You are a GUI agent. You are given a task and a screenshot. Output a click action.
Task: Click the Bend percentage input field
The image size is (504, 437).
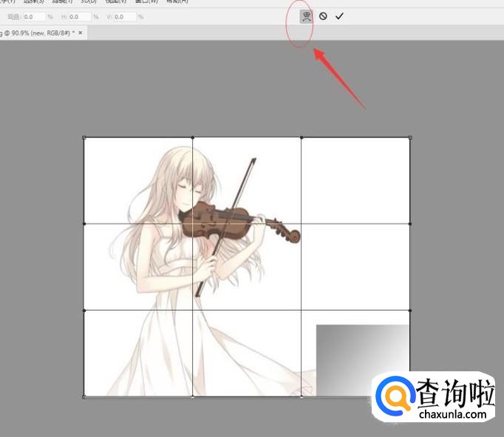[34, 17]
